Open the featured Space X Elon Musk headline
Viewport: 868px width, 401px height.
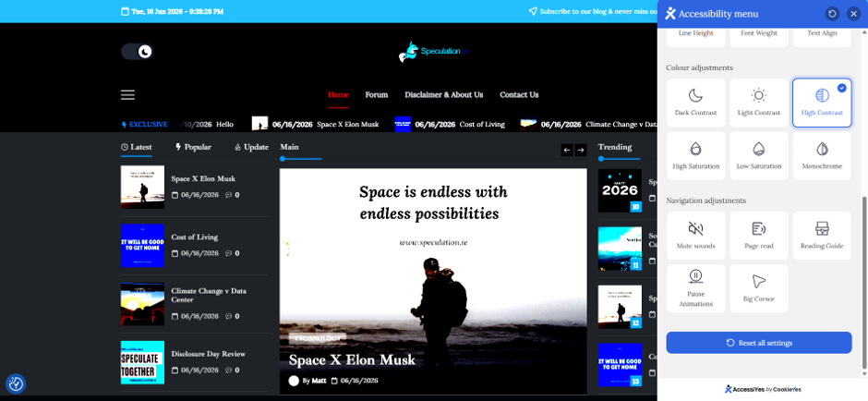[x=352, y=360]
